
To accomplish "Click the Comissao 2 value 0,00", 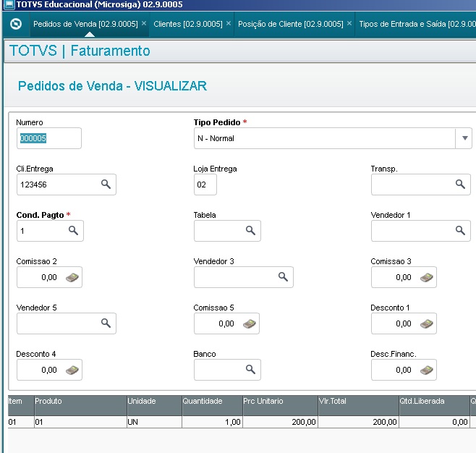I will (49, 277).
